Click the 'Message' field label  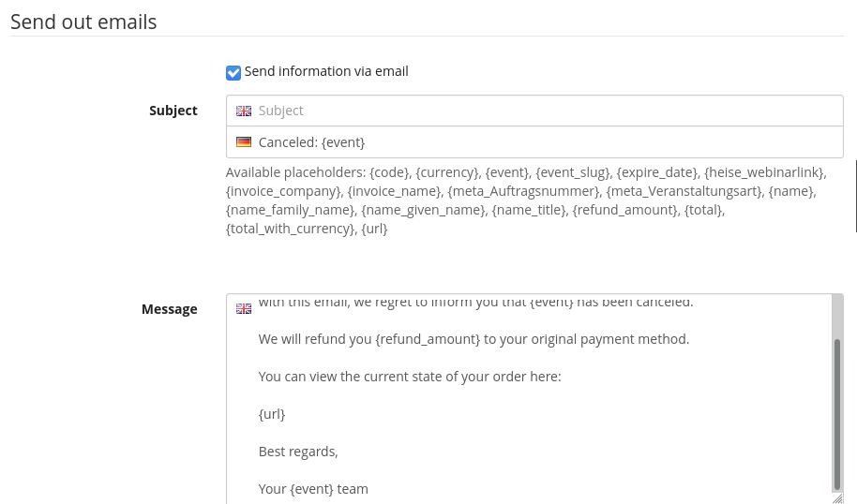[170, 309]
